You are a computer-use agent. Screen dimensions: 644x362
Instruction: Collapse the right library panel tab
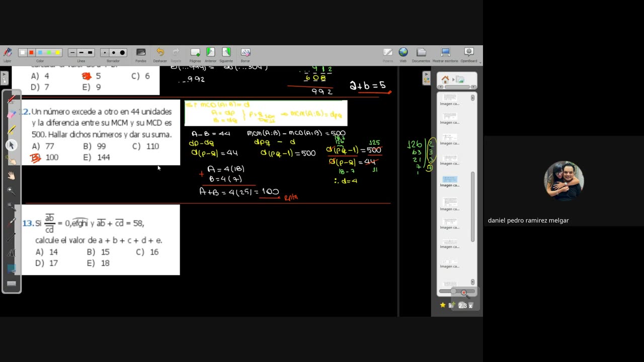(x=427, y=77)
